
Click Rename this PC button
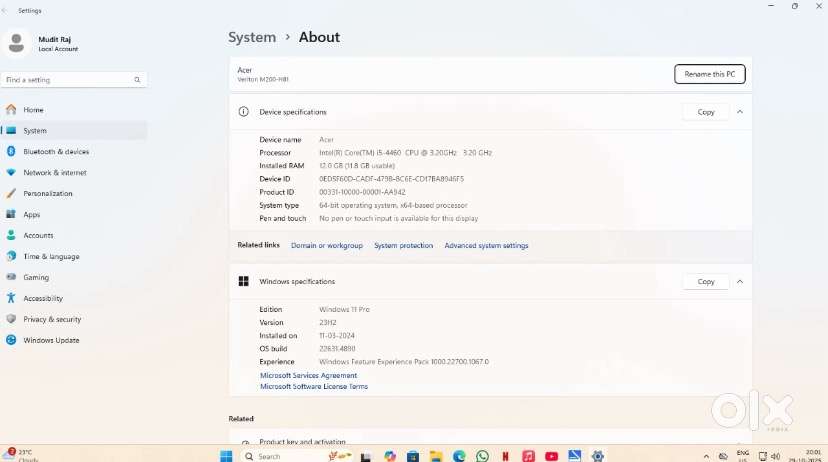pos(710,74)
